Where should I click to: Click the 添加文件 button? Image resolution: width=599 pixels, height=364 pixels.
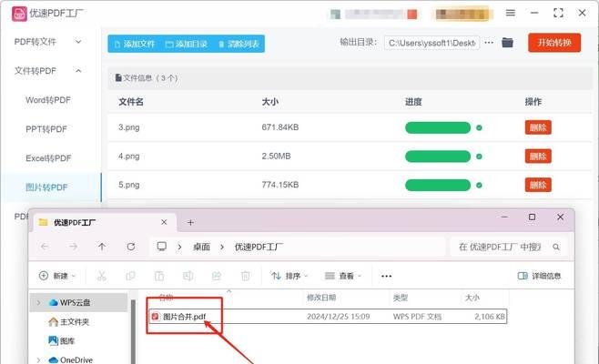coord(135,44)
